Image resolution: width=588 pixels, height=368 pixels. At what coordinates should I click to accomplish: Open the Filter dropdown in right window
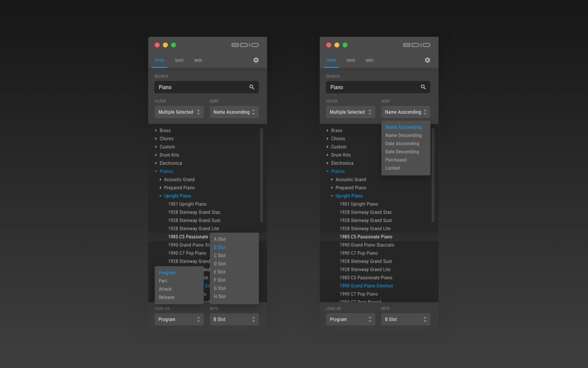click(x=351, y=112)
